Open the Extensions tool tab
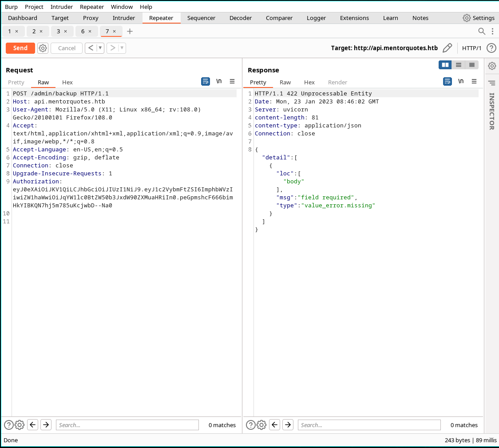Image resolution: width=499 pixels, height=448 pixels. click(354, 18)
